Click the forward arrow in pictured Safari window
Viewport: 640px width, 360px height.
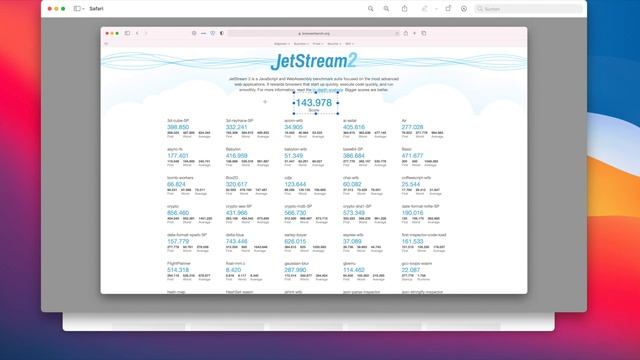pos(146,33)
